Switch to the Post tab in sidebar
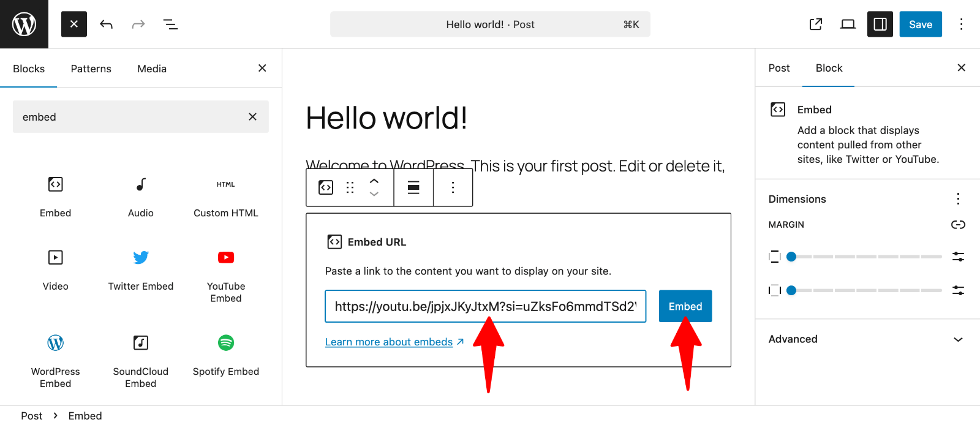The height and width of the screenshot is (425, 980). tap(778, 68)
